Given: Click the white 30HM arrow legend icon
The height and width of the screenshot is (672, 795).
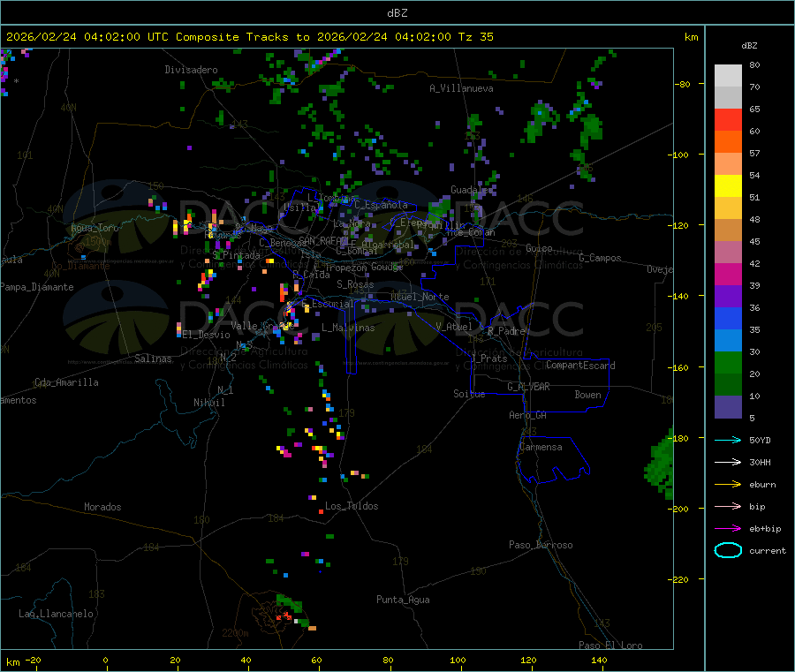Looking at the screenshot, I should pyautogui.click(x=728, y=462).
